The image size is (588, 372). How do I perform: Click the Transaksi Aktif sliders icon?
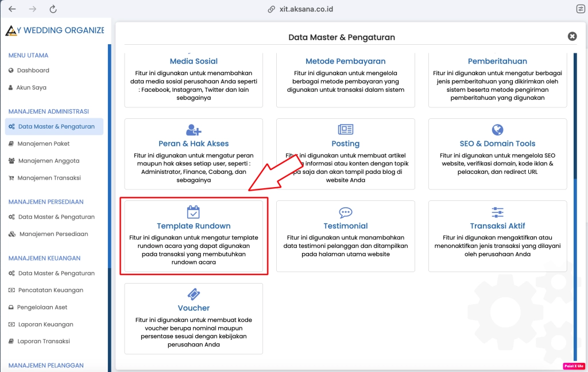click(497, 212)
